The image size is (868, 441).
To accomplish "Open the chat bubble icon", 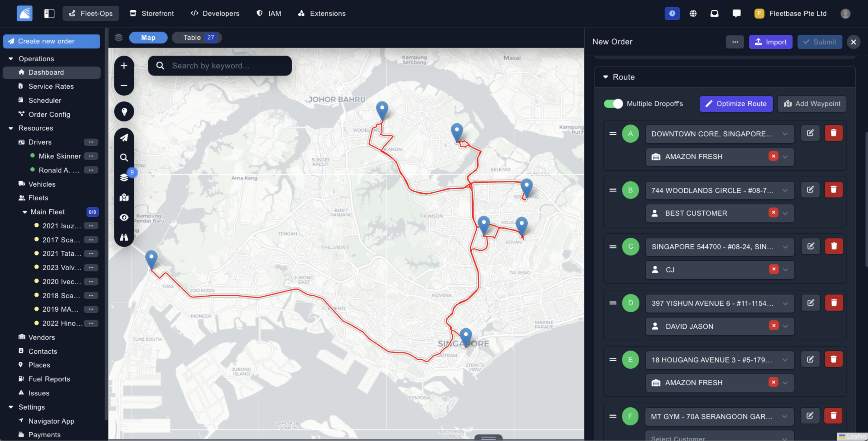I will (737, 14).
